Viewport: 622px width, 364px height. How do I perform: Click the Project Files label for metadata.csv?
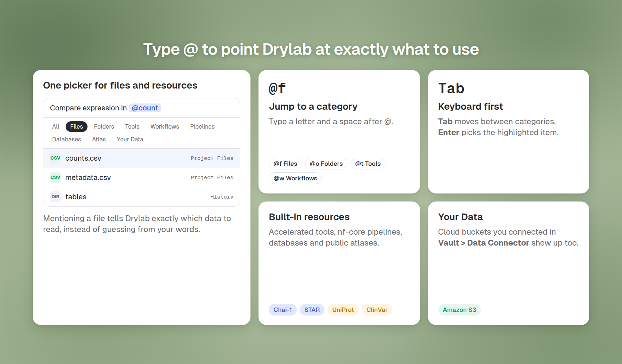point(212,177)
